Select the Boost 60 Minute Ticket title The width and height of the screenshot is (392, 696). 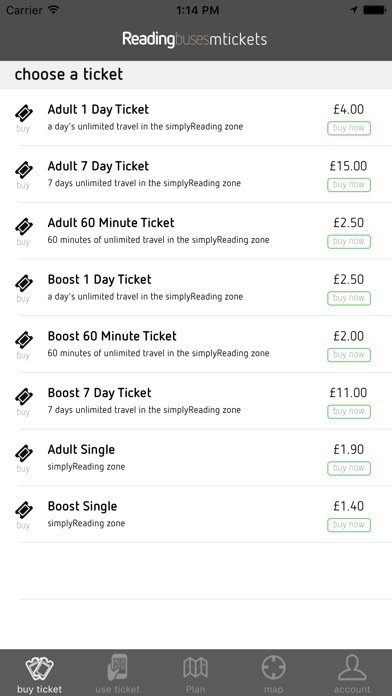[112, 336]
